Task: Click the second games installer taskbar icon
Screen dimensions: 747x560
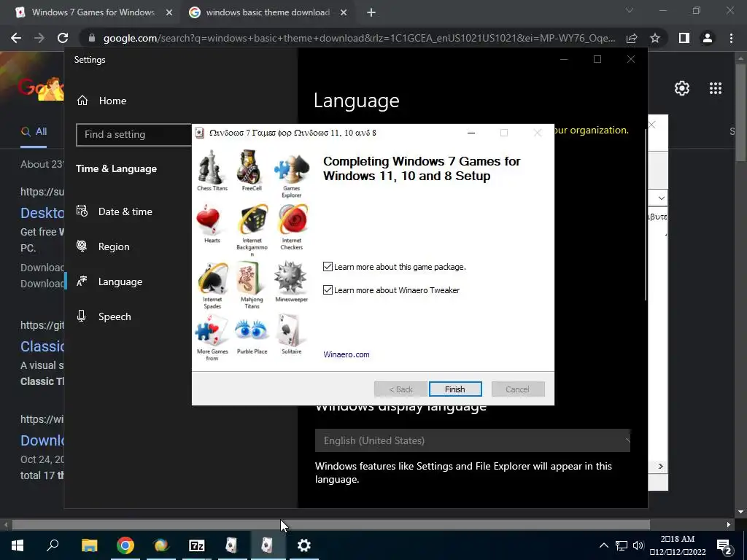Action: click(268, 545)
